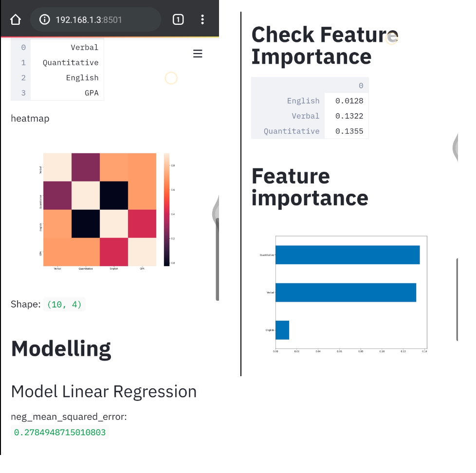The width and height of the screenshot is (476, 473).
Task: Open the Streamlit hamburger menu
Action: 198,54
